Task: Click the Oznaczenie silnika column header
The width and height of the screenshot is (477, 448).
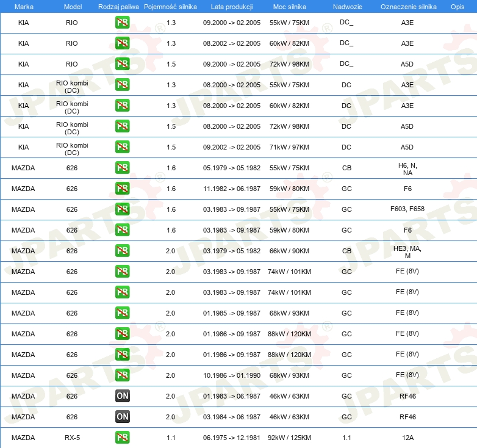Action: point(409,7)
